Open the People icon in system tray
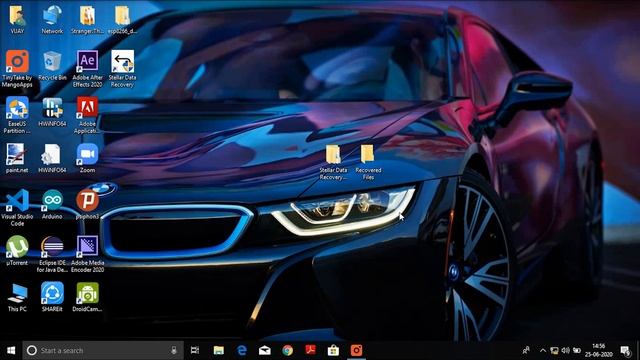The width and height of the screenshot is (640, 360). click(526, 350)
